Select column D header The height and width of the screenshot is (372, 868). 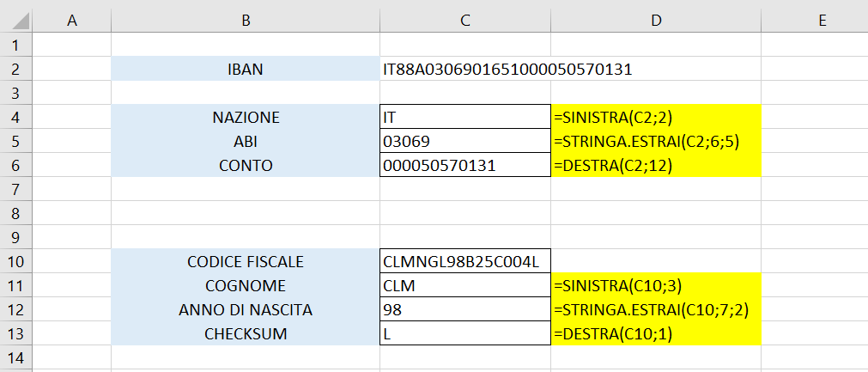pyautogui.click(x=656, y=20)
